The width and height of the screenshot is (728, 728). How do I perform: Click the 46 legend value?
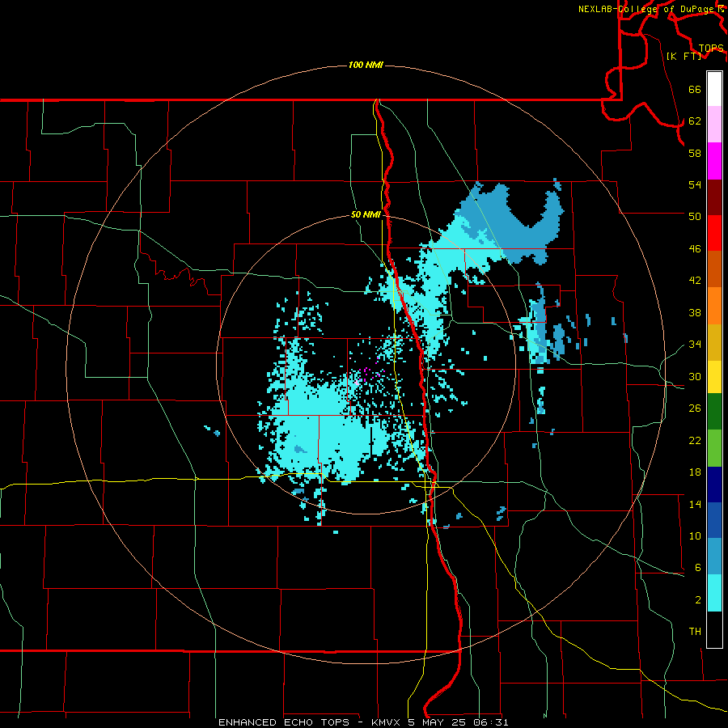(695, 249)
